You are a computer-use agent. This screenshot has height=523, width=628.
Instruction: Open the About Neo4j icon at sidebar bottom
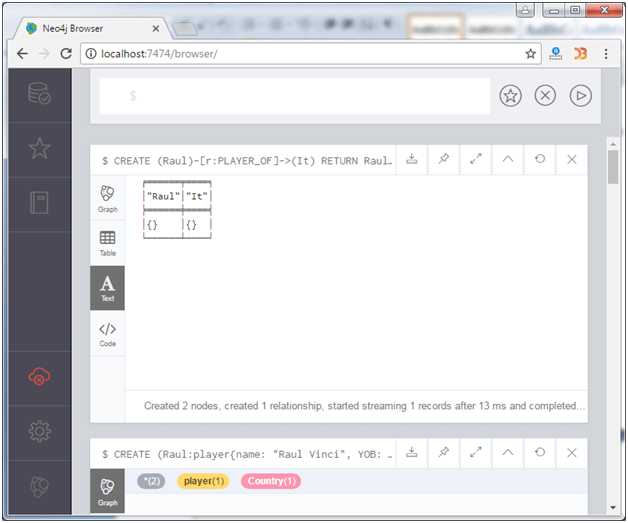pyautogui.click(x=39, y=486)
